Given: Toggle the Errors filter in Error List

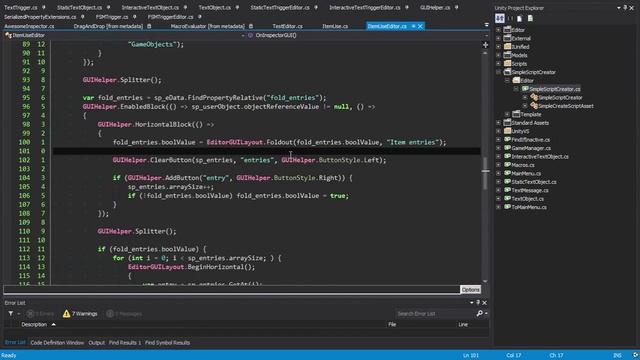Looking at the screenshot, I should tap(40, 313).
